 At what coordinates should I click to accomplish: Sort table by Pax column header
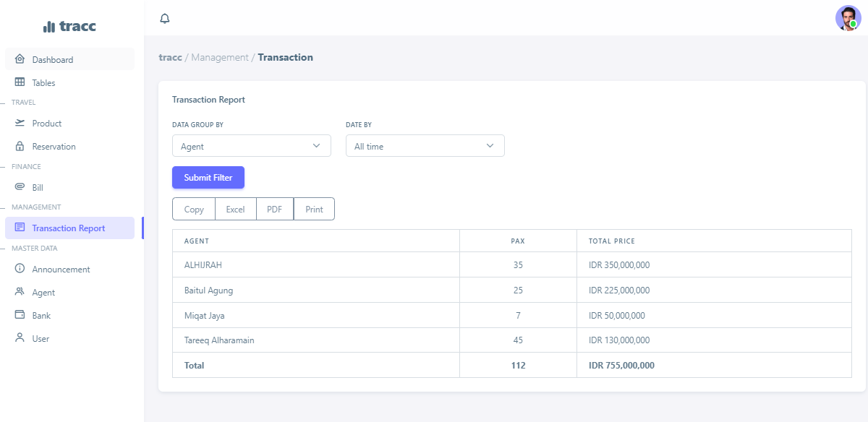pyautogui.click(x=518, y=241)
